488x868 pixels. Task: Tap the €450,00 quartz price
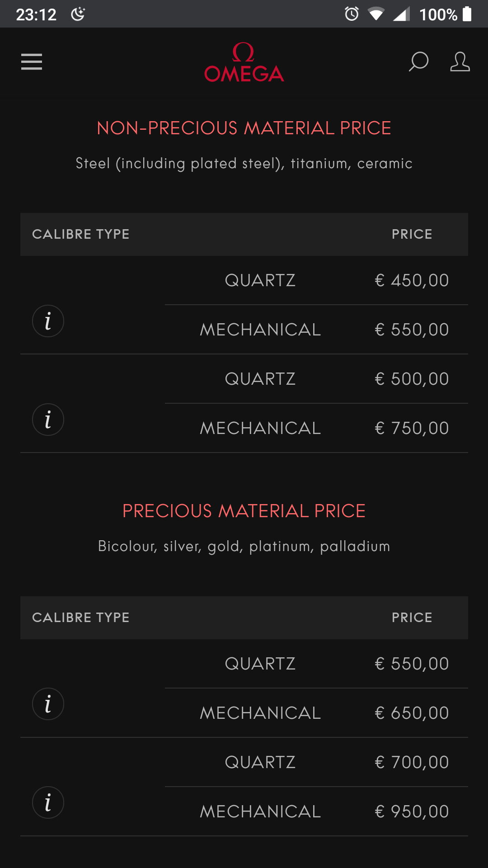[412, 280]
